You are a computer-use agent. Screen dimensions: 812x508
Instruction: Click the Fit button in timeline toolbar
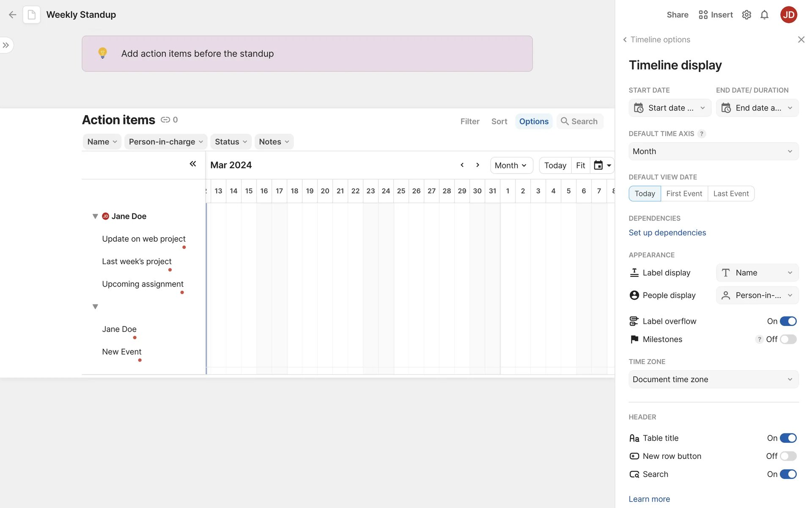point(580,166)
